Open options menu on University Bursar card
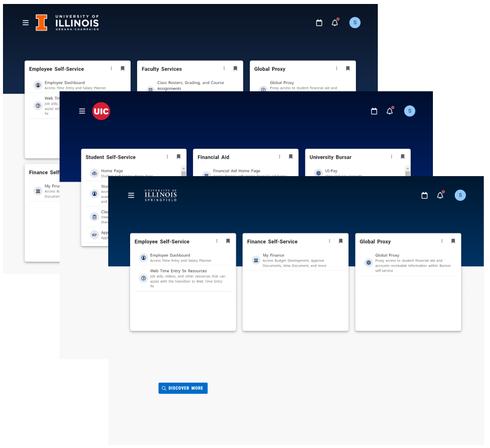Viewport: 490px width, 448px height. [x=391, y=157]
